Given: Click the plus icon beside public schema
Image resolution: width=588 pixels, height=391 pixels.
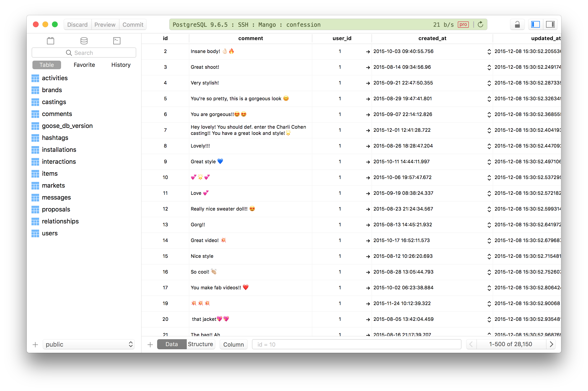Looking at the screenshot, I should click(x=35, y=345).
